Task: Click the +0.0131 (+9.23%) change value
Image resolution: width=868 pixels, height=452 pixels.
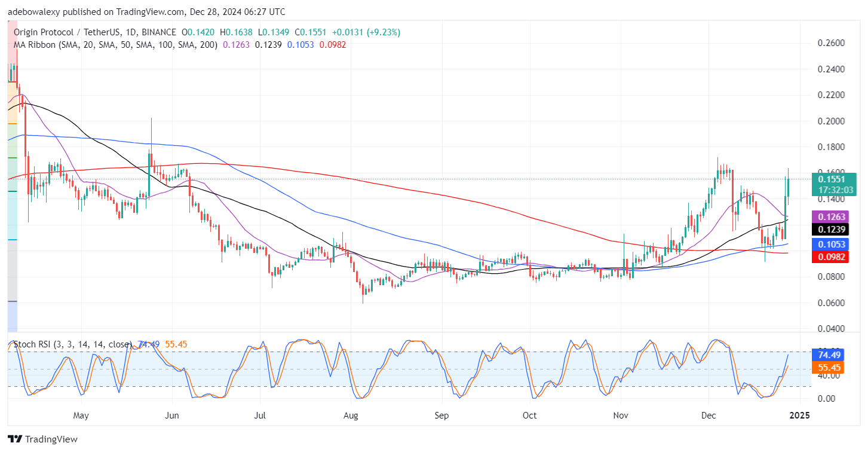Action: 366,32
